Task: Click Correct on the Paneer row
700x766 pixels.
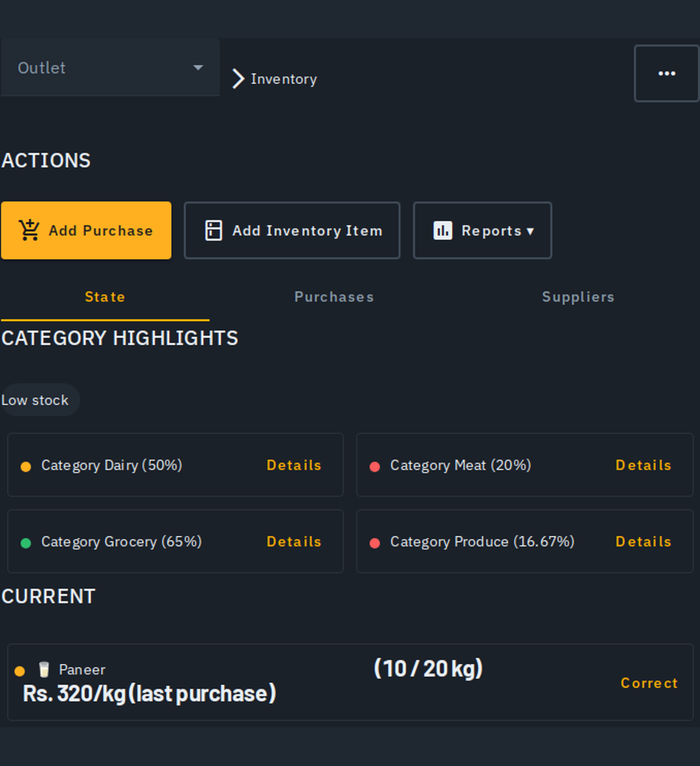Action: [649, 683]
